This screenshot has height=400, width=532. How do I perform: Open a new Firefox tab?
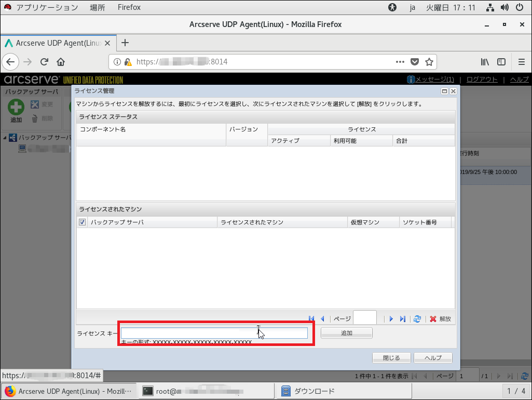tap(125, 43)
